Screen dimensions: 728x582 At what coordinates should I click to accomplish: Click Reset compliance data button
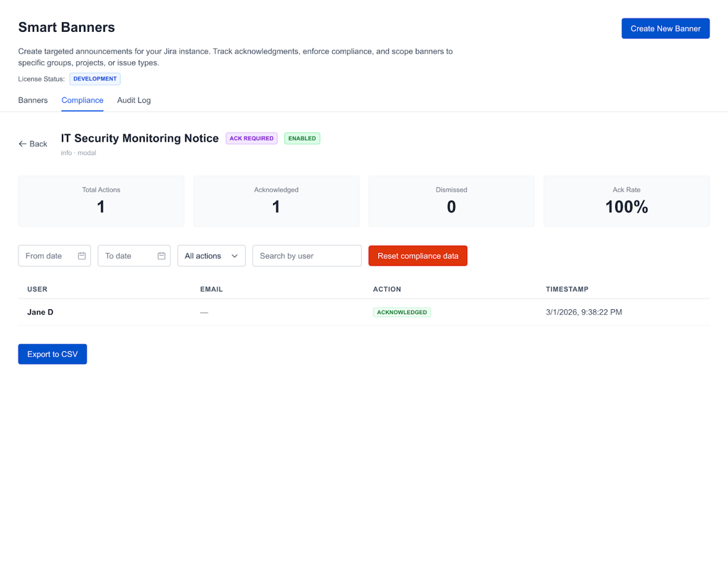(418, 256)
